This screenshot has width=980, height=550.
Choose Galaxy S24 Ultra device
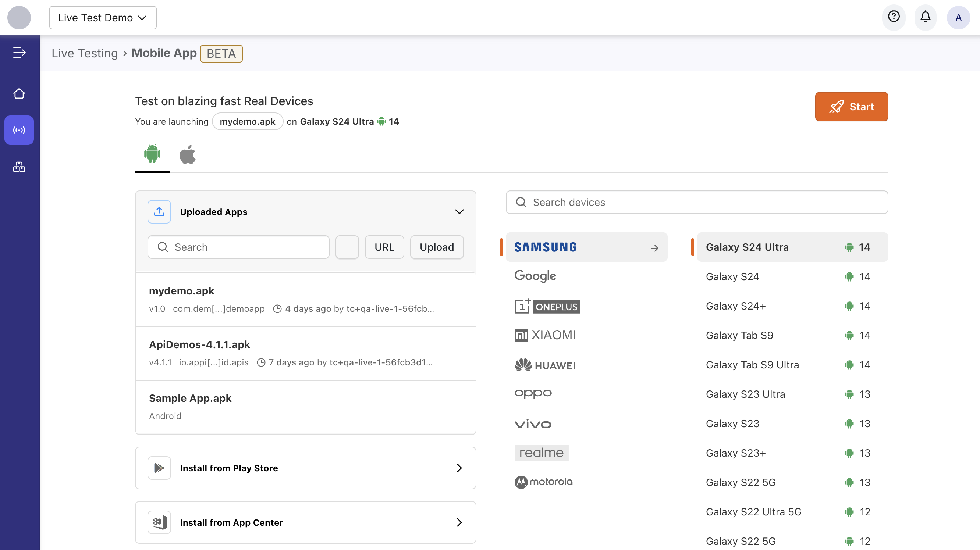792,247
